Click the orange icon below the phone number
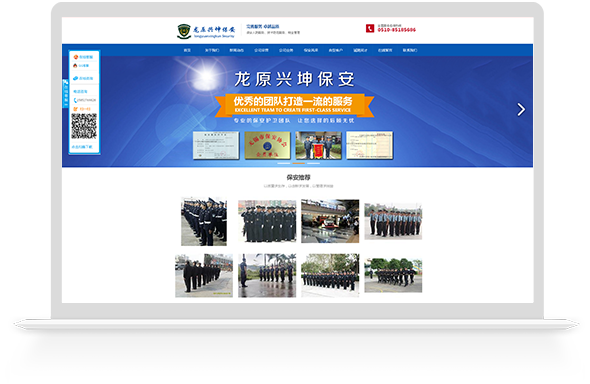 75,109
